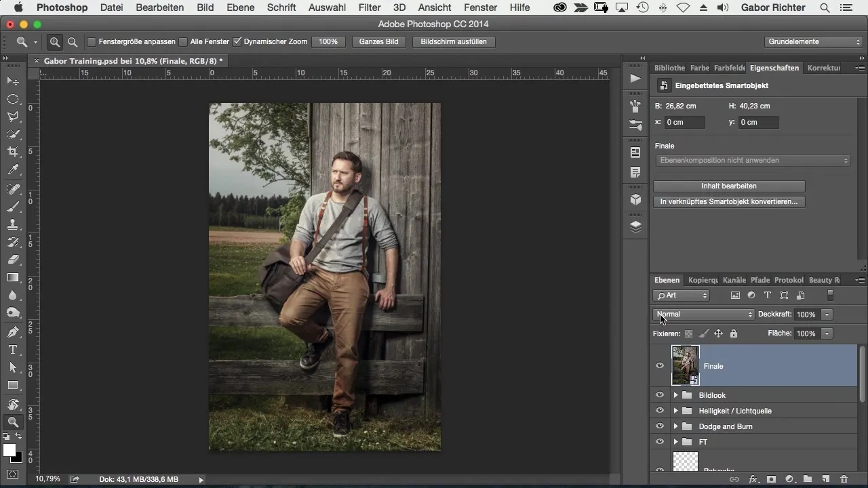Screen dimensions: 868x488
Task: Disable Dynamischer Zoom checkbox
Action: pyautogui.click(x=237, y=42)
